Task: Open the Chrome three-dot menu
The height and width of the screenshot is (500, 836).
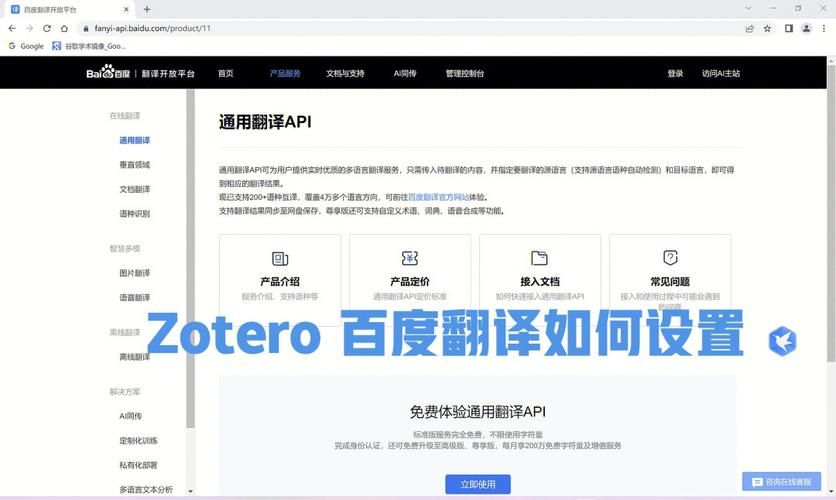Action: pyautogui.click(x=825, y=29)
